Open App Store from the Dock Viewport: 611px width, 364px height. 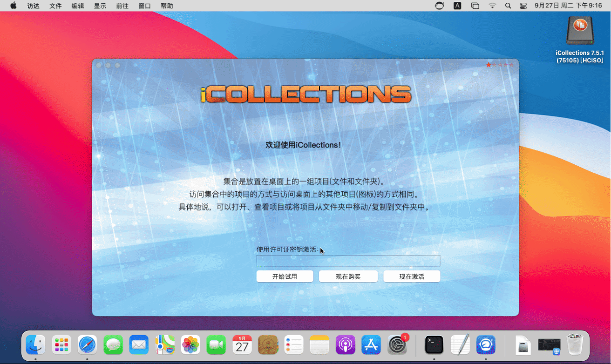[371, 345]
